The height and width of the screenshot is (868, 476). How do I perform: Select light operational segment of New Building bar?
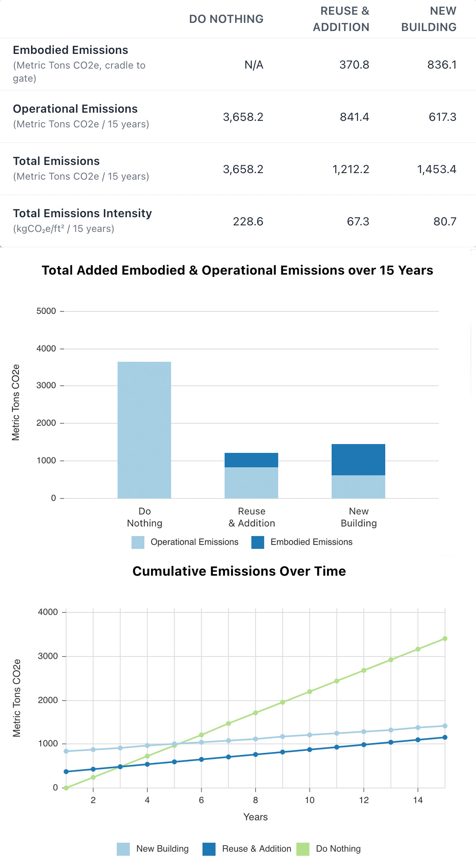358,487
